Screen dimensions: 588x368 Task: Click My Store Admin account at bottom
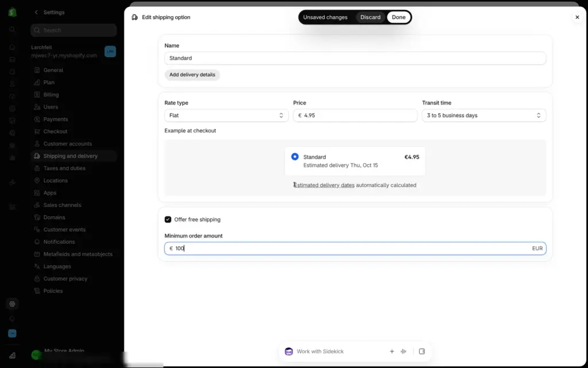point(64,351)
